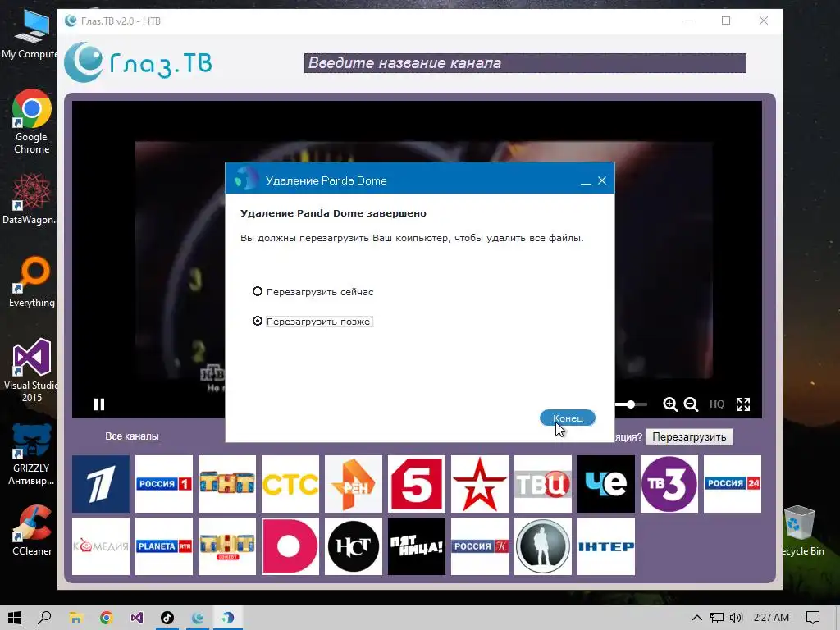Viewport: 840px width, 630px height.
Task: Zoom in the video player
Action: pyautogui.click(x=670, y=404)
